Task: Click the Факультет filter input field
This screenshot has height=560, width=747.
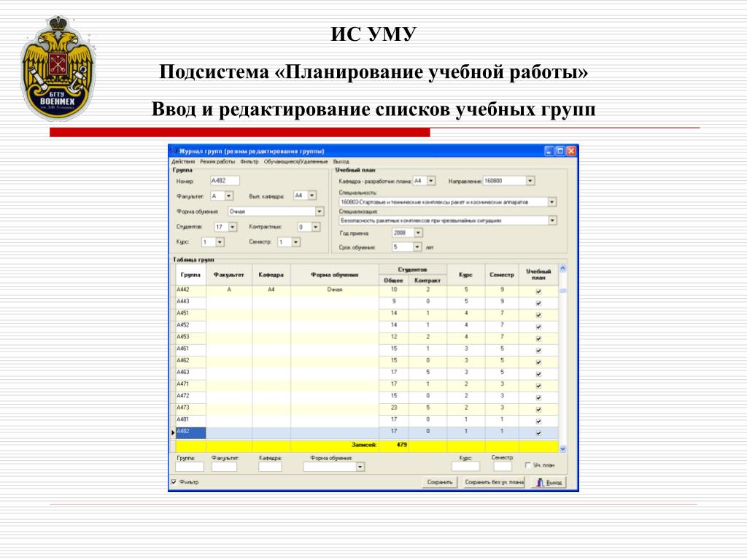Action: tap(225, 467)
